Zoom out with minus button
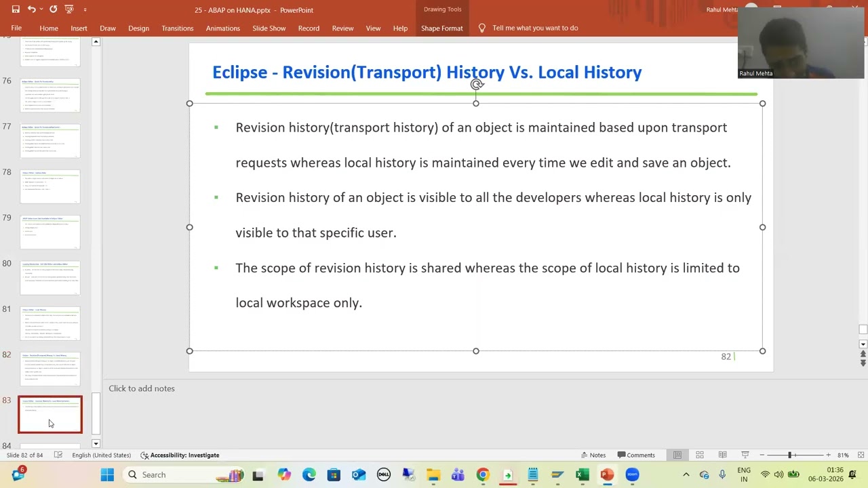The image size is (868, 488). (x=762, y=455)
